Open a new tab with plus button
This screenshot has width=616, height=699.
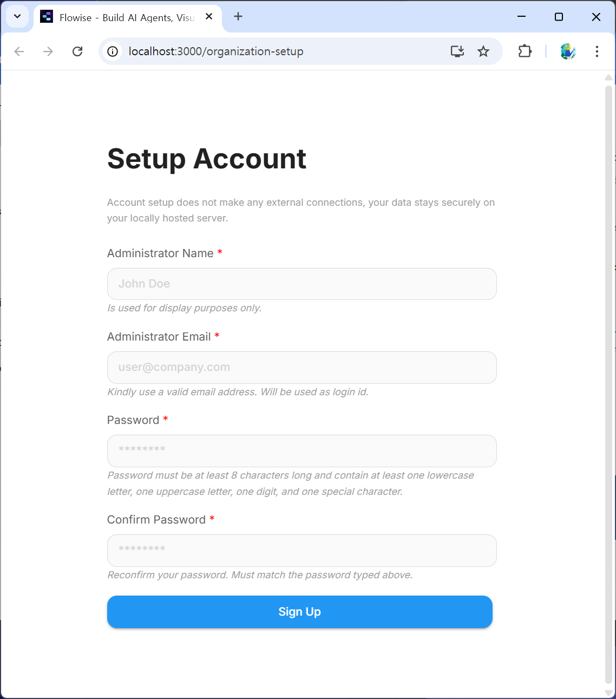pyautogui.click(x=238, y=17)
